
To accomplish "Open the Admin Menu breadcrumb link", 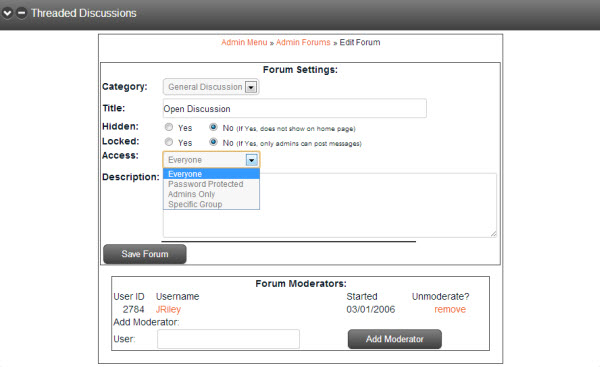I will [244, 42].
